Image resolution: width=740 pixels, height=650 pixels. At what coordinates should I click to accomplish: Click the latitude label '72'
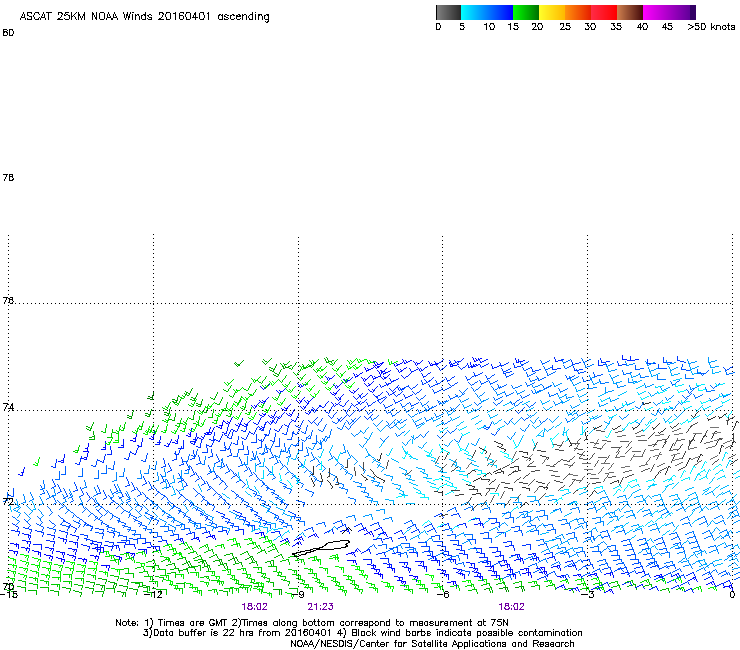tap(8, 501)
